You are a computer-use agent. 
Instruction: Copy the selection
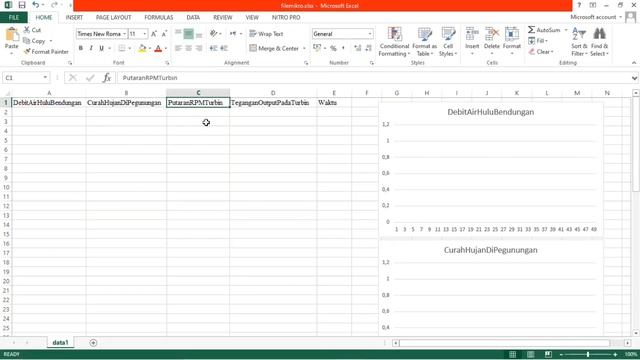(35, 41)
